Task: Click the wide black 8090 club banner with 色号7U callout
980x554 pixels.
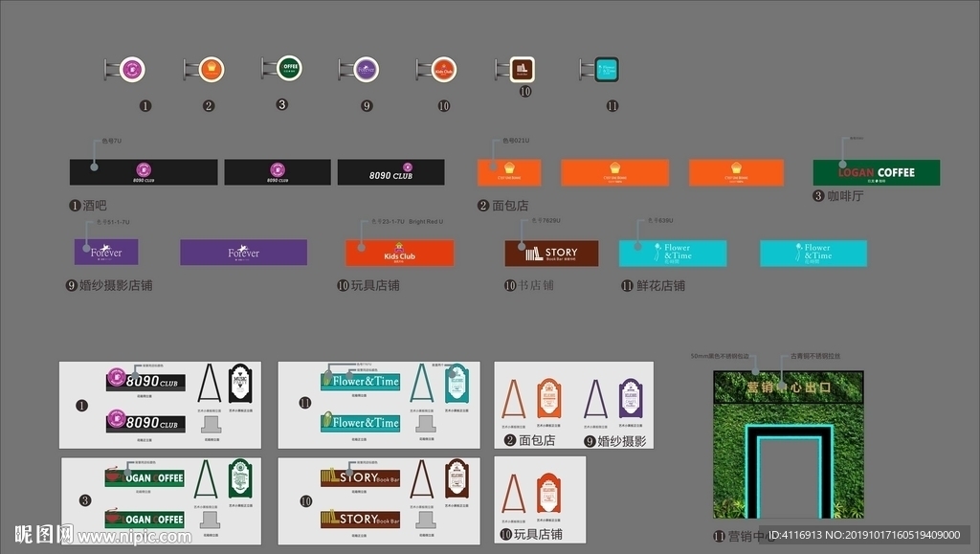Action: 144,172
